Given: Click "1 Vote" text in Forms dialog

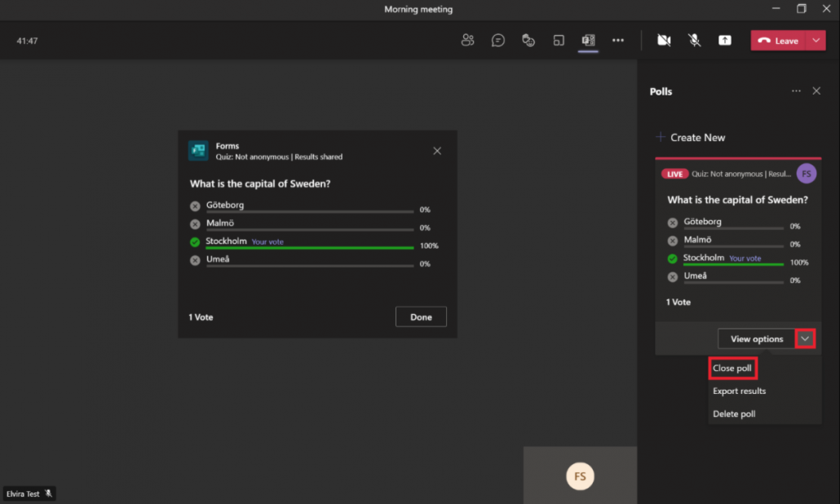Looking at the screenshot, I should point(201,317).
